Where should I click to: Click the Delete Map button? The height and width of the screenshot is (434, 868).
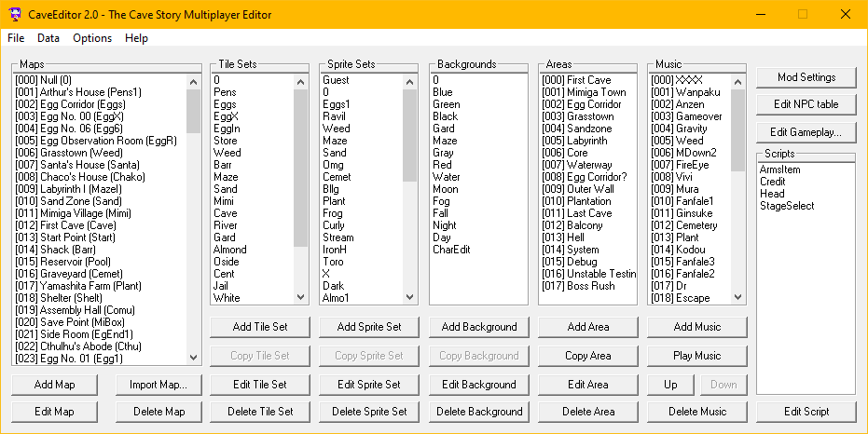158,412
